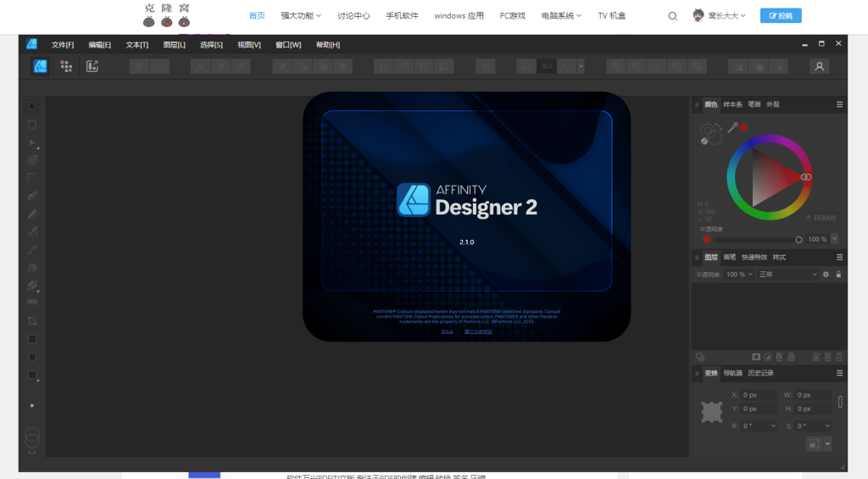This screenshot has width=868, height=479.
Task: Pick the color picker eyedropper
Action: pos(733,128)
